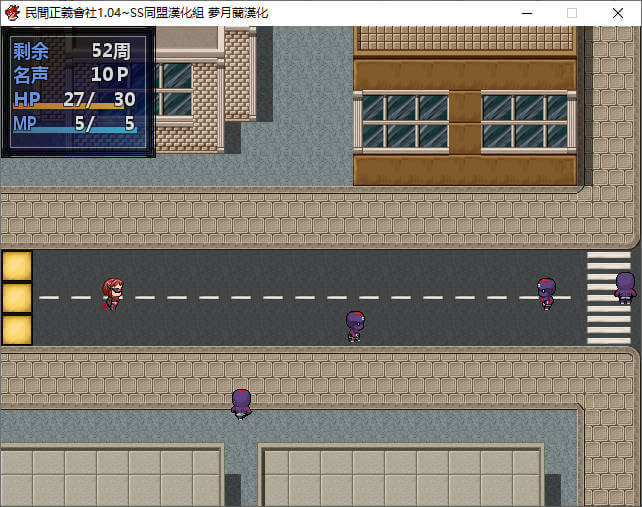Click the game's app icon in the title bar
The image size is (642, 507).
coord(12,13)
